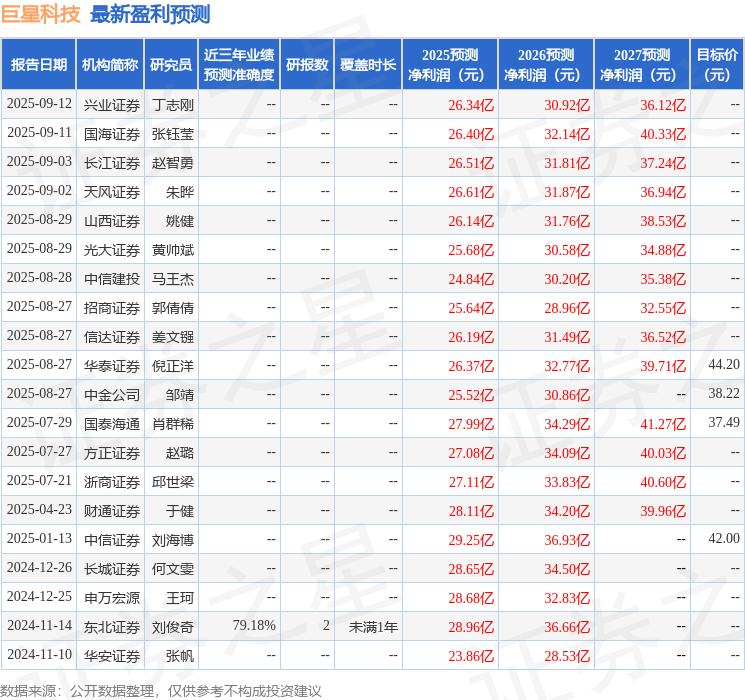
Task: Click the 79.18% accuracy value
Action: click(x=254, y=626)
